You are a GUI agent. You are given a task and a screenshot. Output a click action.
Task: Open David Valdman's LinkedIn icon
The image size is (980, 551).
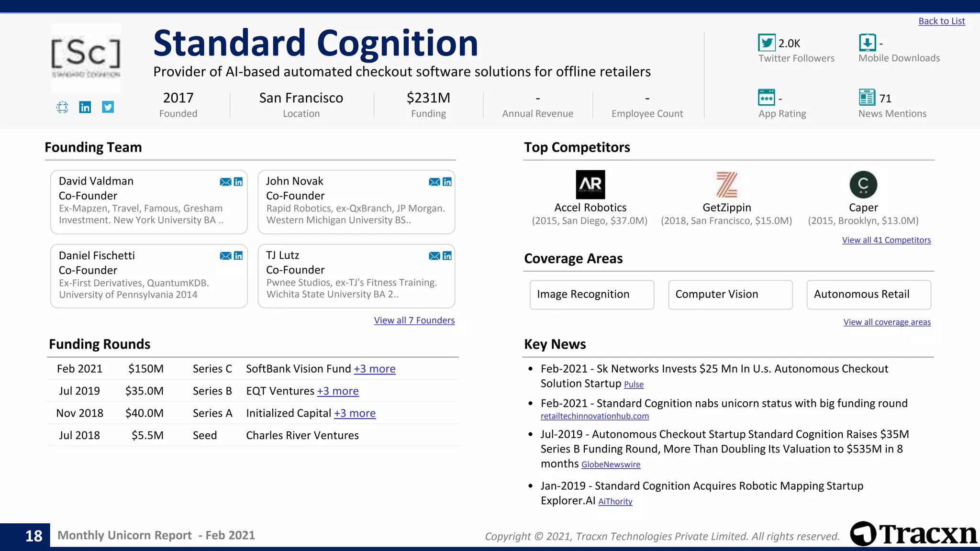click(x=238, y=182)
